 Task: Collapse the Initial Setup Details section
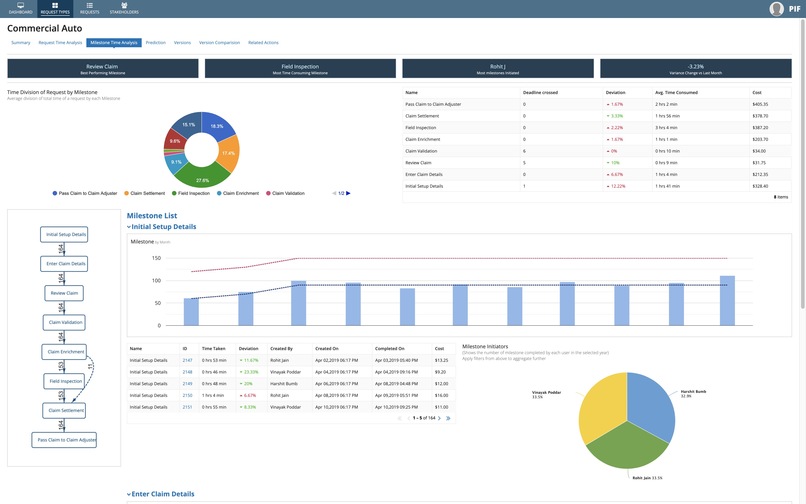click(129, 227)
